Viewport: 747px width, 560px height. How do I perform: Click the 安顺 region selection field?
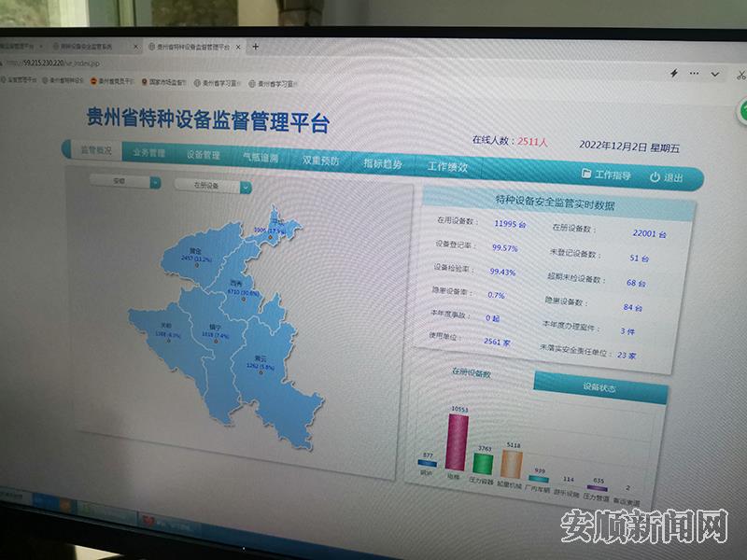(x=120, y=181)
